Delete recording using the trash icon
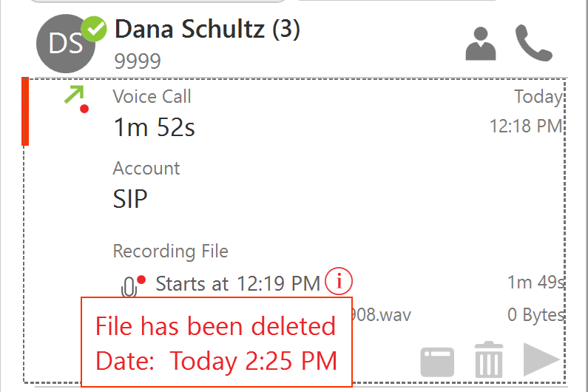The image size is (588, 392). click(x=489, y=359)
